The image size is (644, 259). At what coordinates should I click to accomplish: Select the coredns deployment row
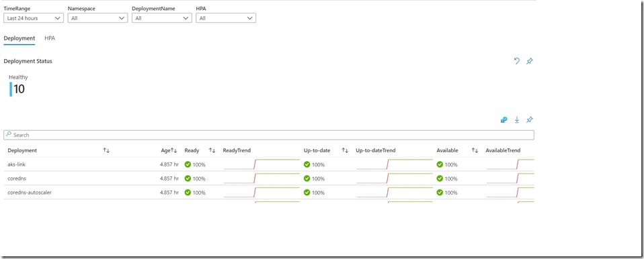(x=269, y=178)
